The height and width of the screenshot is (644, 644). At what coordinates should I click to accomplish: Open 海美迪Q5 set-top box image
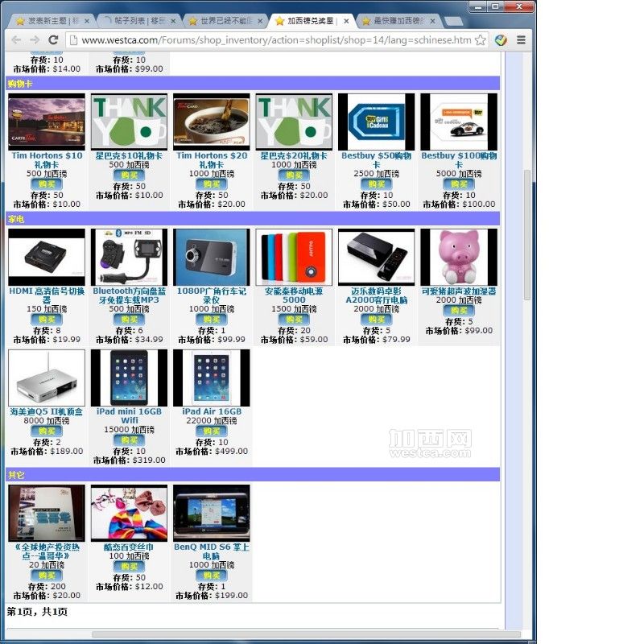point(47,378)
